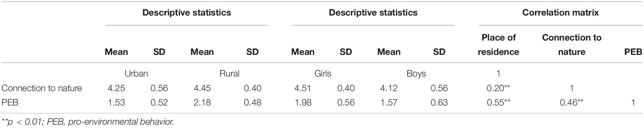Select the second Descriptive statistics header
The height and width of the screenshot is (128, 644).
(x=373, y=12)
